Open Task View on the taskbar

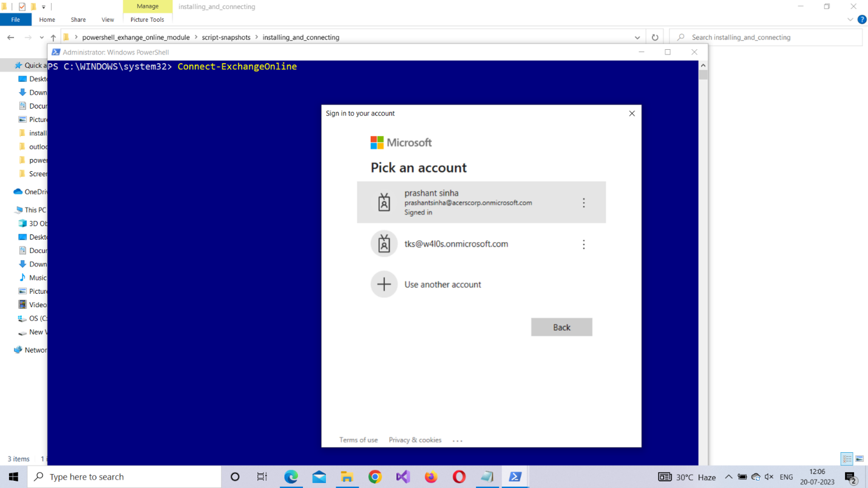pos(262,477)
